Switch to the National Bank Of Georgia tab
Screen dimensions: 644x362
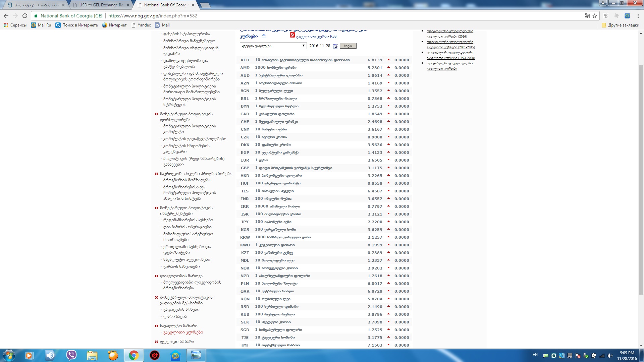pos(165,5)
